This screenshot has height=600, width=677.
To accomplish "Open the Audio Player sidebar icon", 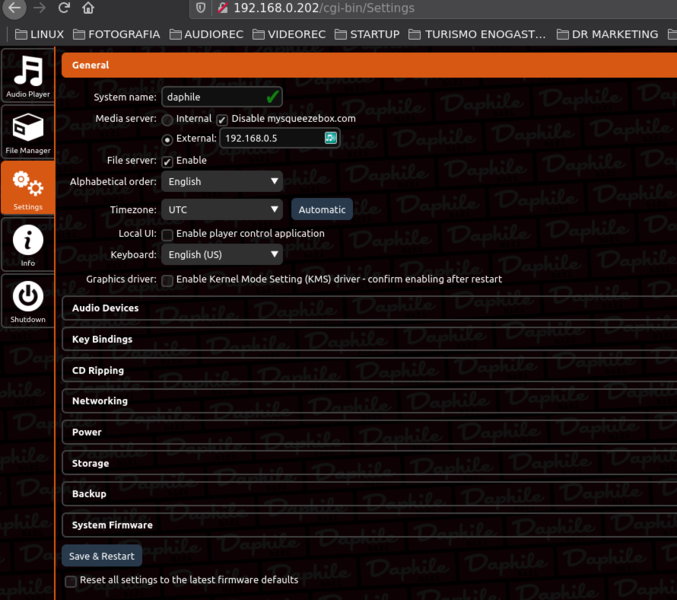I will pyautogui.click(x=27, y=74).
